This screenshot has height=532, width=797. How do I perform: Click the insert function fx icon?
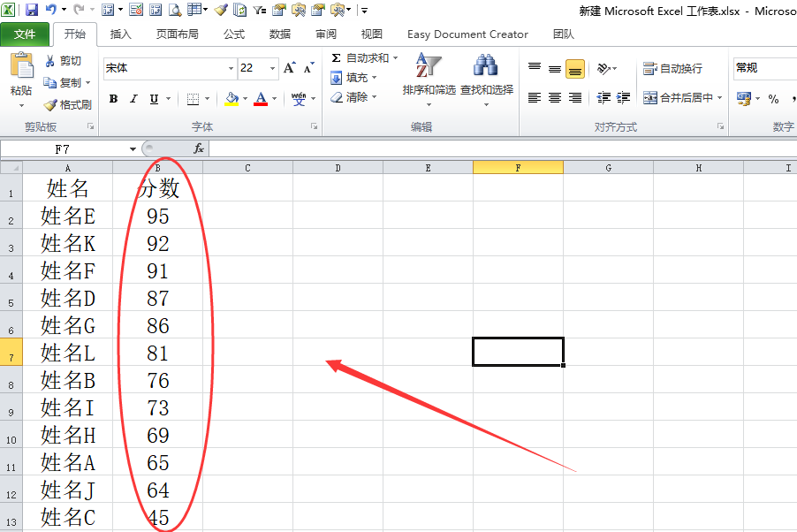tap(199, 148)
